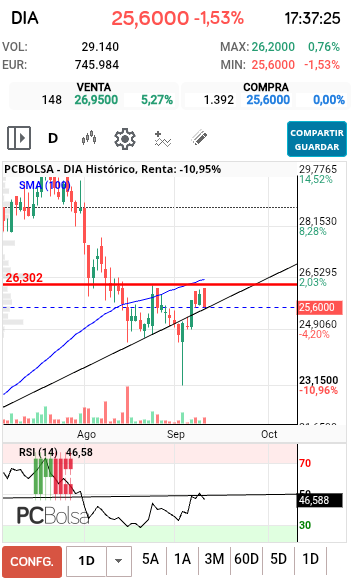Click the clock time 17:37:25

tap(312, 18)
